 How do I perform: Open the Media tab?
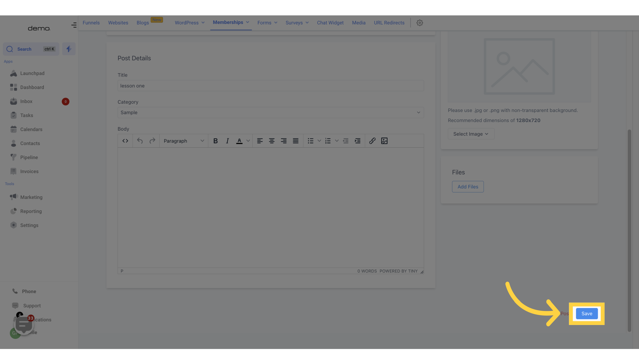click(x=359, y=23)
